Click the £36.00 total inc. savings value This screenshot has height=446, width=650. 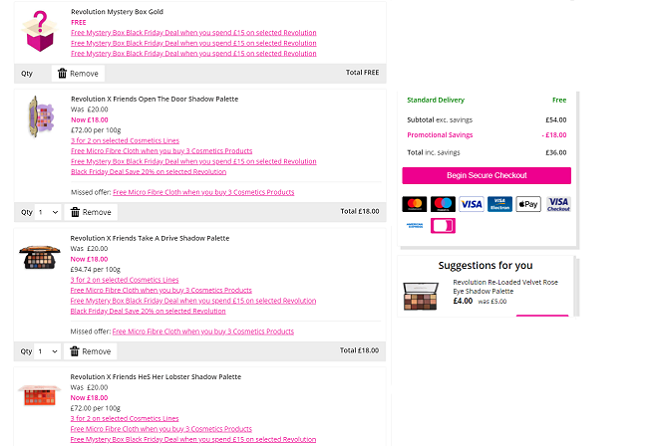coord(556,153)
